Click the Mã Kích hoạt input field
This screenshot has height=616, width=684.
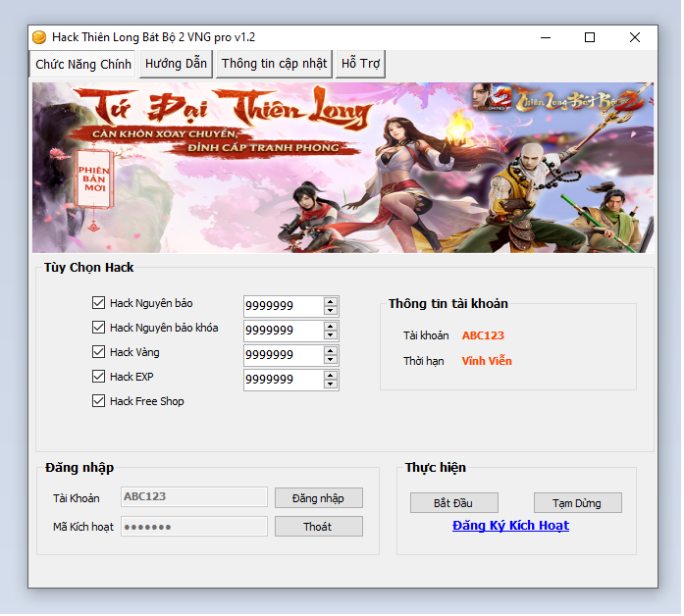[193, 527]
